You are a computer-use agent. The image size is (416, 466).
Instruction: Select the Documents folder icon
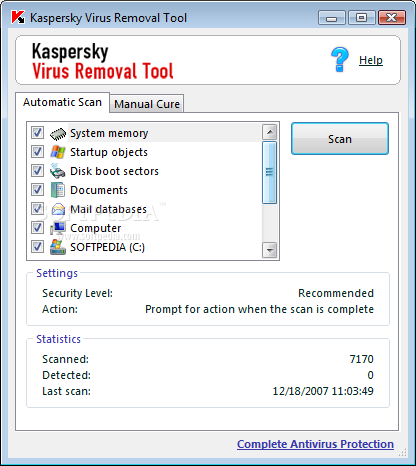(x=58, y=190)
